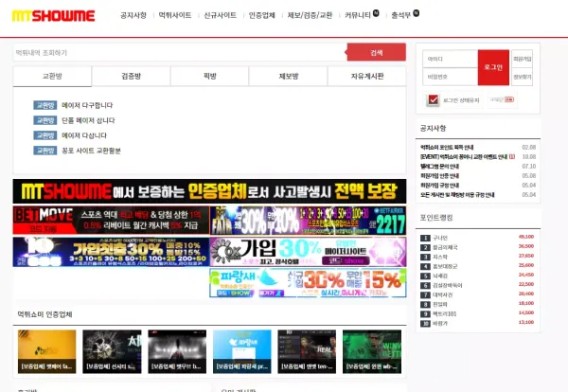The width and height of the screenshot is (568, 392).
Task: Click the 교환방 tag before 꽁포 사이트 교환할분
Action: tap(44, 151)
